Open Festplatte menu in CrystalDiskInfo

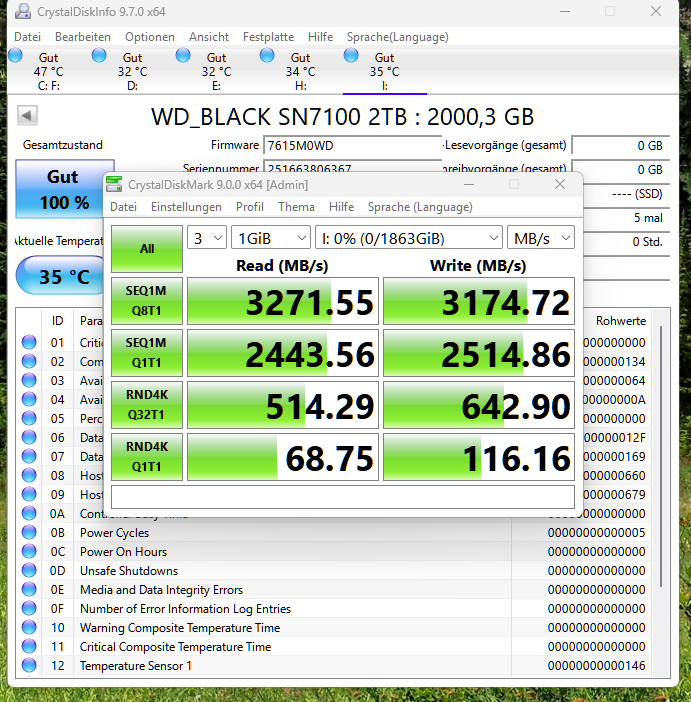click(x=268, y=37)
